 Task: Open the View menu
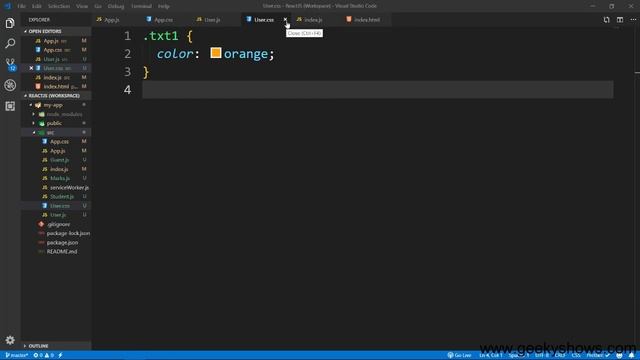point(82,6)
